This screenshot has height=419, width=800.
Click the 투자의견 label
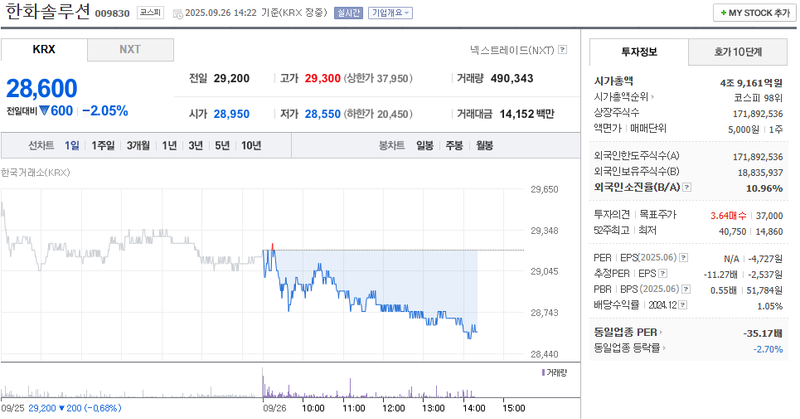coord(612,215)
